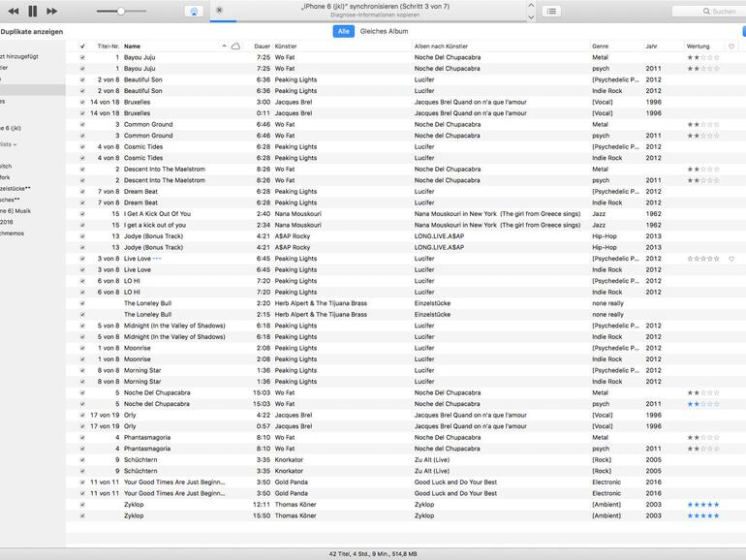Open the Sprachmemos playlist in sidebar
The width and height of the screenshot is (746, 560).
pos(12,233)
